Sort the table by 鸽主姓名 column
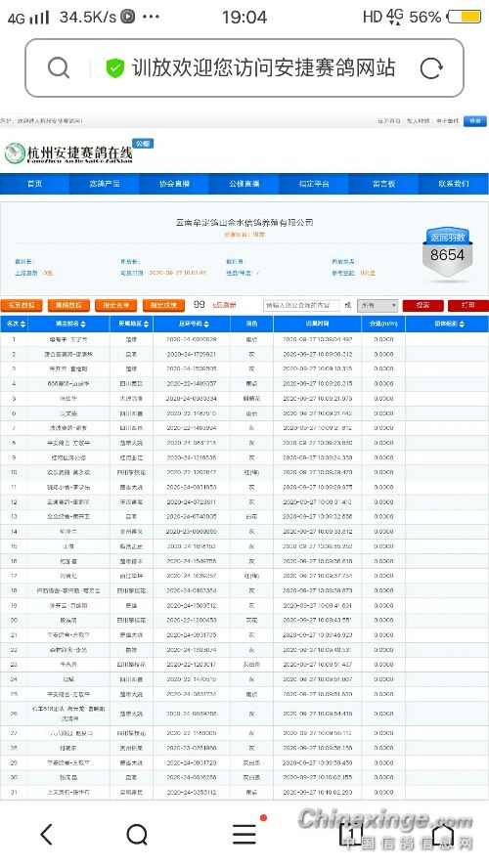 pyautogui.click(x=70, y=324)
